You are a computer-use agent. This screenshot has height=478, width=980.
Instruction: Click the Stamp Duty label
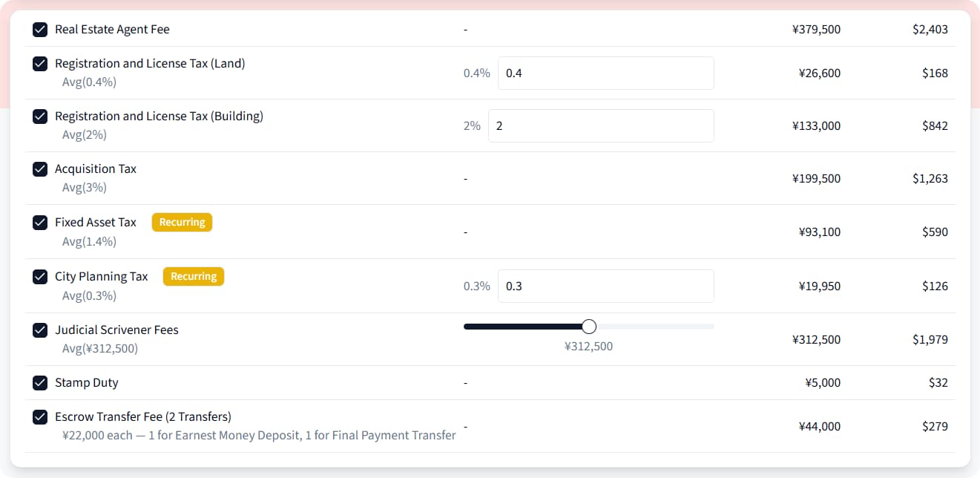[87, 383]
